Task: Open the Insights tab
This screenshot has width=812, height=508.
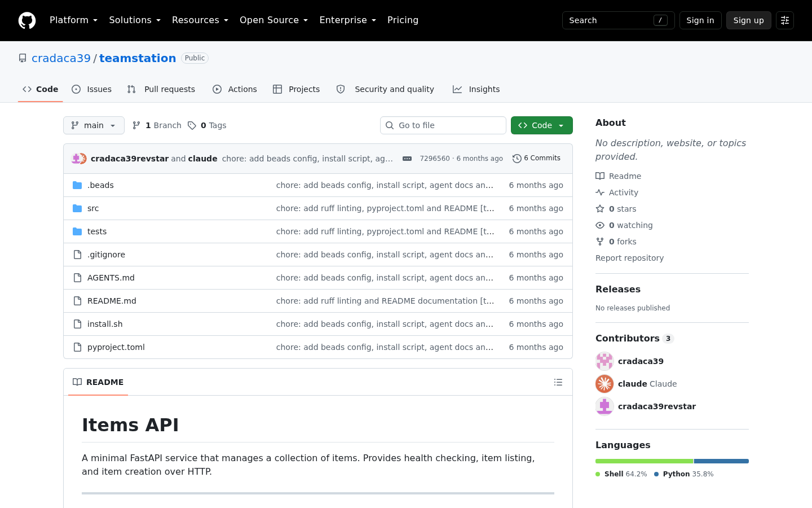Action: click(476, 89)
